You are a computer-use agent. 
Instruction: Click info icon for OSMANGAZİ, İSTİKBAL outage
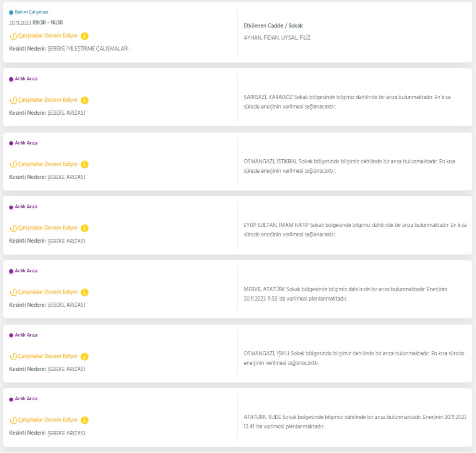(x=84, y=164)
